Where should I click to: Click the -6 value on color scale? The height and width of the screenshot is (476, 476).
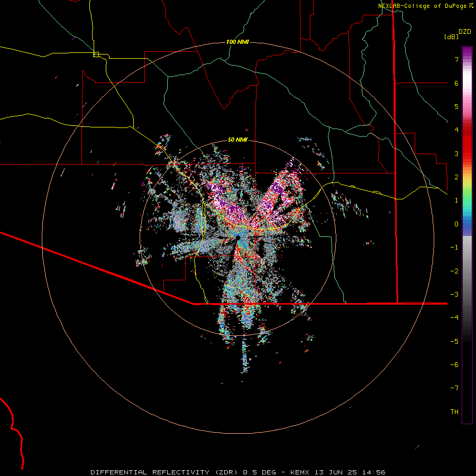coord(454,365)
